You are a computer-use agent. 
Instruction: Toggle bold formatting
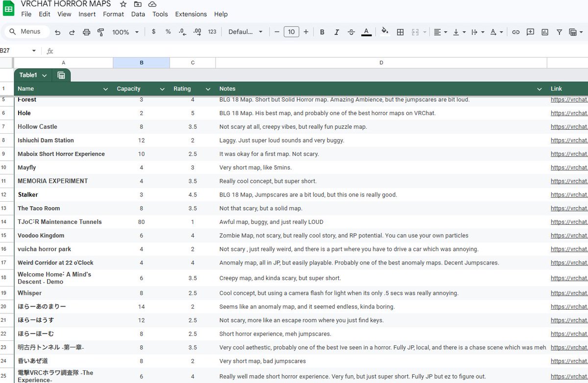[322, 32]
